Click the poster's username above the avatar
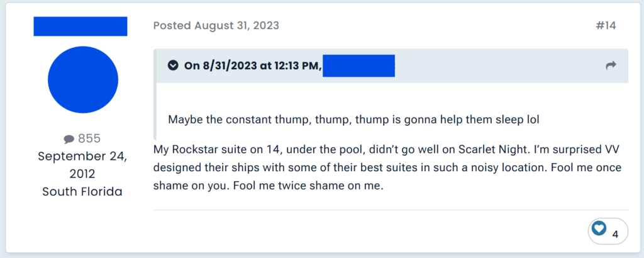The image size is (644, 258). [80, 26]
